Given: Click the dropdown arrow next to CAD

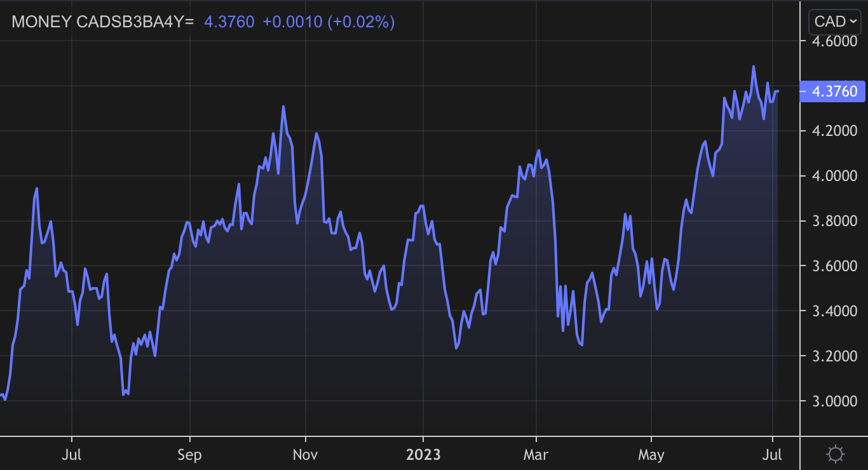Looking at the screenshot, I should click(x=852, y=21).
